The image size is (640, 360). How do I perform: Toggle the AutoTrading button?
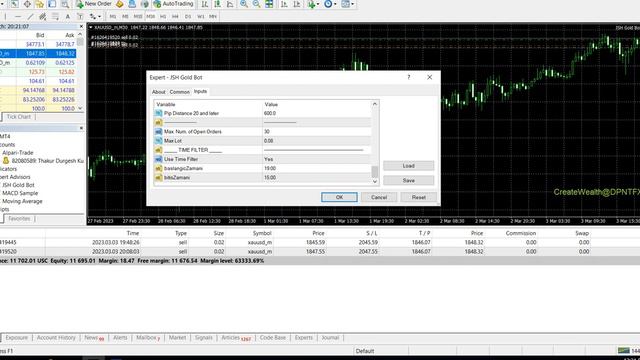click(173, 4)
